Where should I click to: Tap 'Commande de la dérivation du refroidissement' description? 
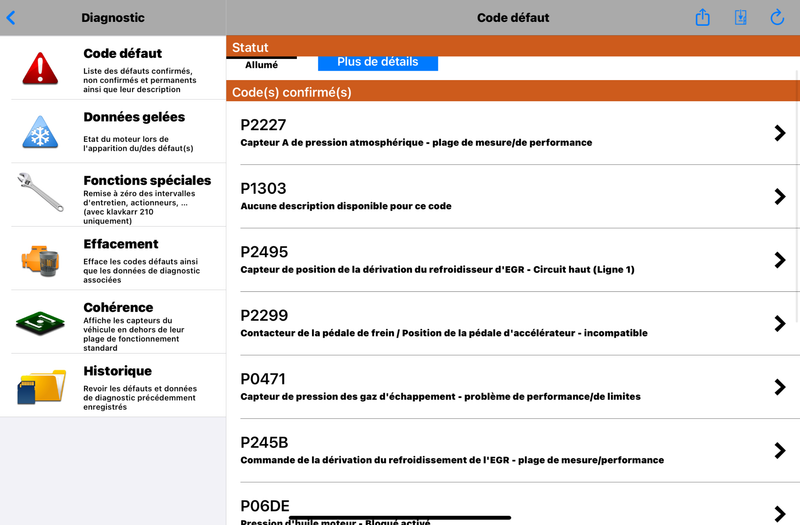tap(452, 460)
